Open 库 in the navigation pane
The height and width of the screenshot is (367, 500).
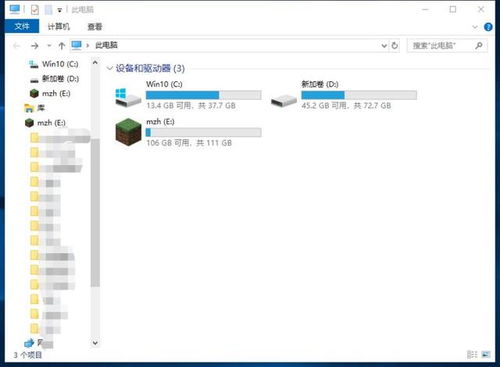34,108
